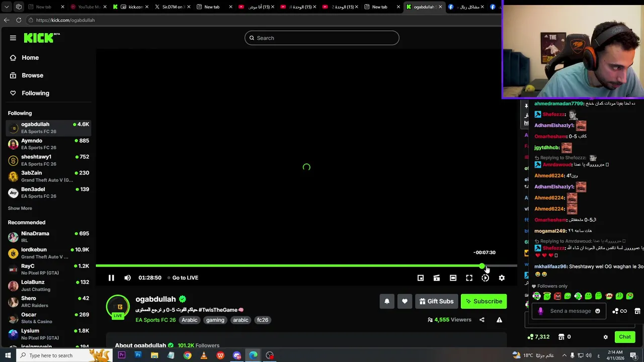
Task: Open lordkebun recommended channel
Action: [x=48, y=253]
